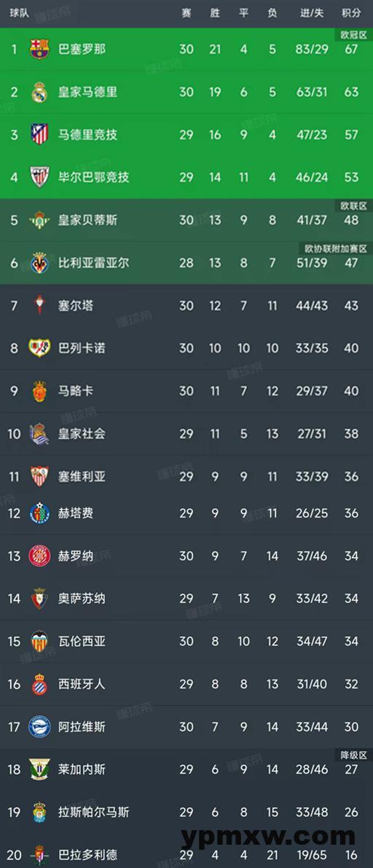Click the Alaves blue crest icon

click(39, 726)
